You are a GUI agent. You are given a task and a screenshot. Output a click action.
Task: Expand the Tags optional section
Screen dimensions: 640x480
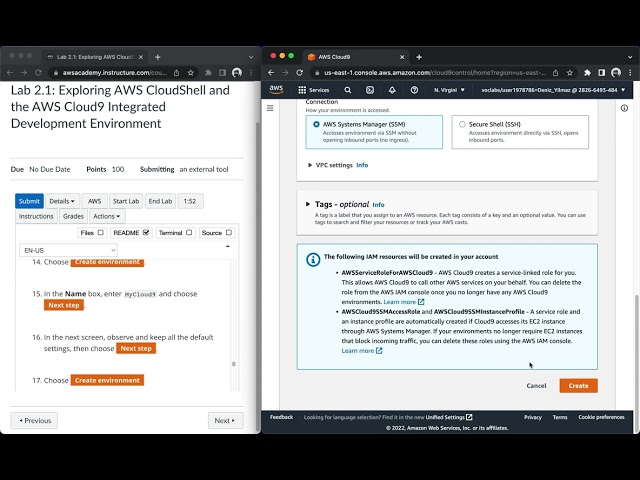[x=338, y=204]
